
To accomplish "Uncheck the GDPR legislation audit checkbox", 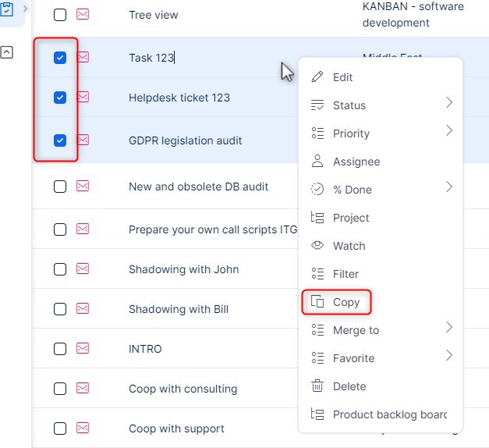I will coord(60,140).
